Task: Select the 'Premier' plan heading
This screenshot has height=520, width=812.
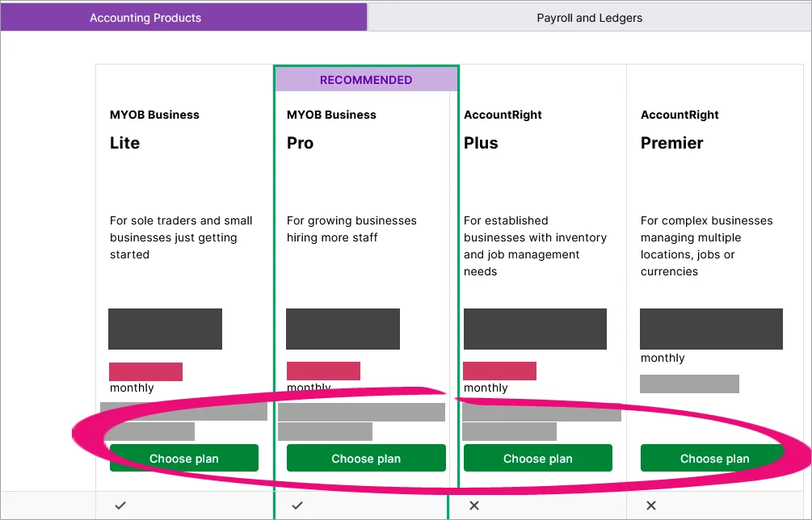Action: (x=671, y=143)
